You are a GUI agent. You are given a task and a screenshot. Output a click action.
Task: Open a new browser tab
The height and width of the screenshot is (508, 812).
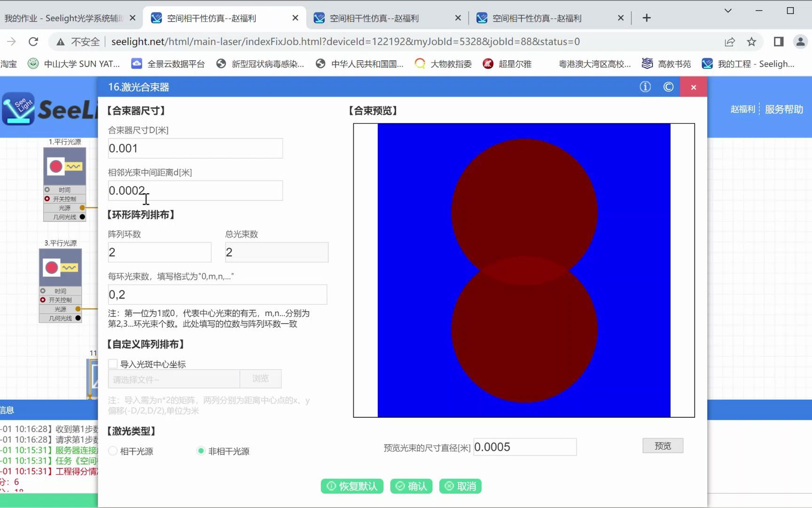647,18
